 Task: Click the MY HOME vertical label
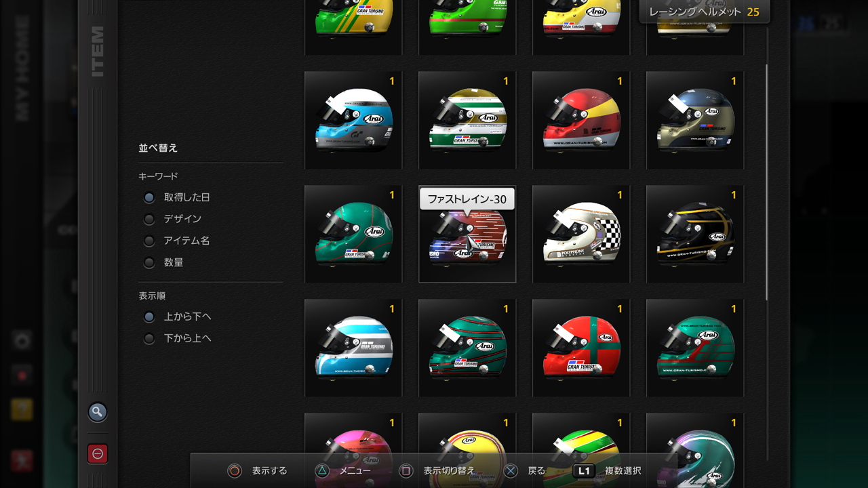click(22, 68)
